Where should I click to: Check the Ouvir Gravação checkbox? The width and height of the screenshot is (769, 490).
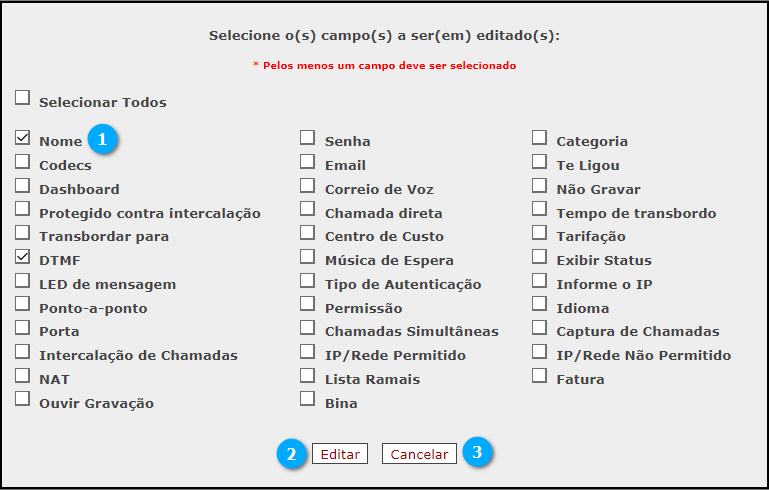click(22, 399)
